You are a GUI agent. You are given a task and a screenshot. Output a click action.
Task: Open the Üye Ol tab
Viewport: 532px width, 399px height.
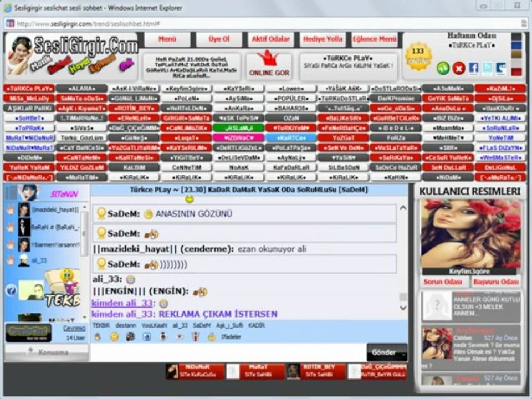tap(219, 39)
